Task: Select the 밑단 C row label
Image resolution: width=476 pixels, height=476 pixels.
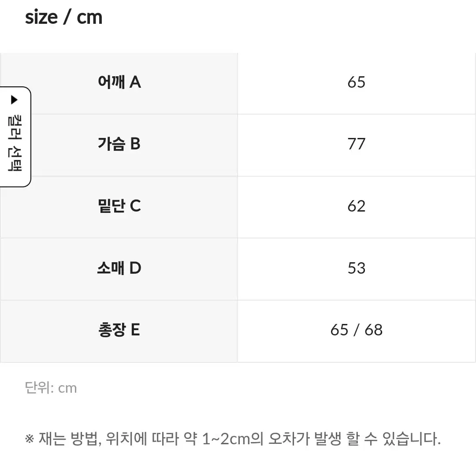Action: pos(119,206)
